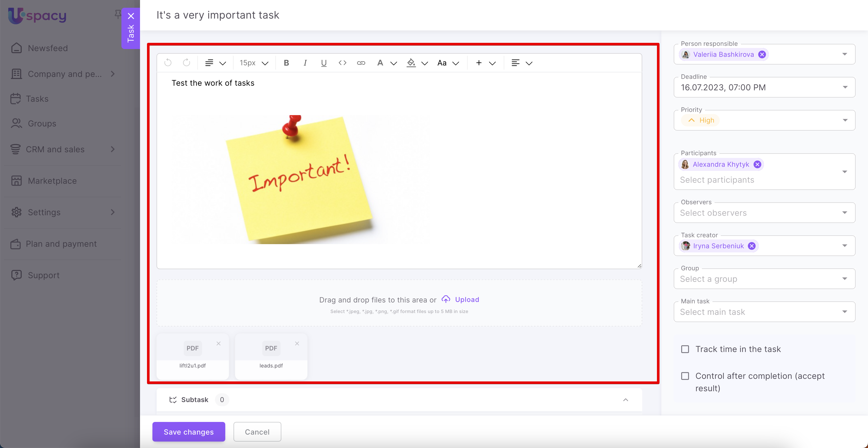
Task: Insert code block with angle brackets icon
Action: 342,63
